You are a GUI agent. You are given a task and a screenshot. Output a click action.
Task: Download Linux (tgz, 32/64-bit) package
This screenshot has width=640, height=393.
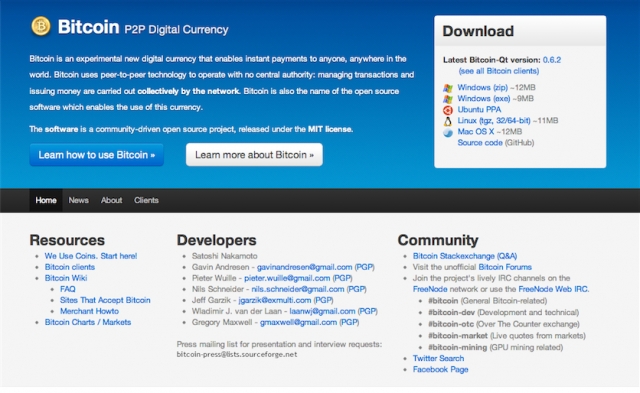[494, 120]
